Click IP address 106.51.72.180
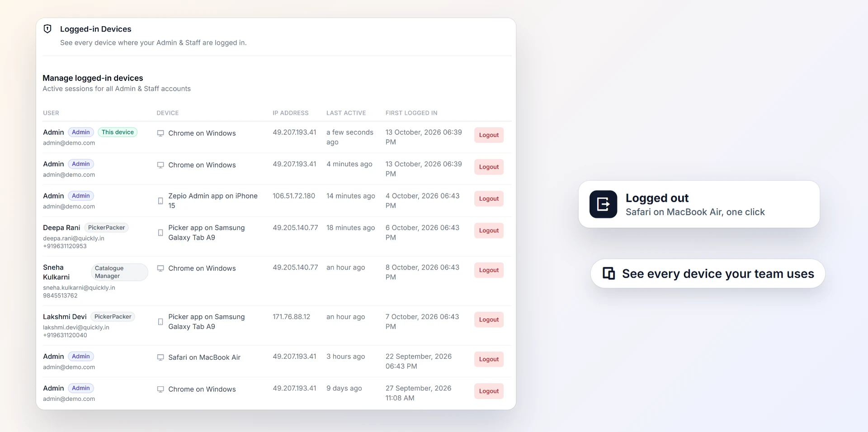Screen dimensions: 868x432 (294, 196)
